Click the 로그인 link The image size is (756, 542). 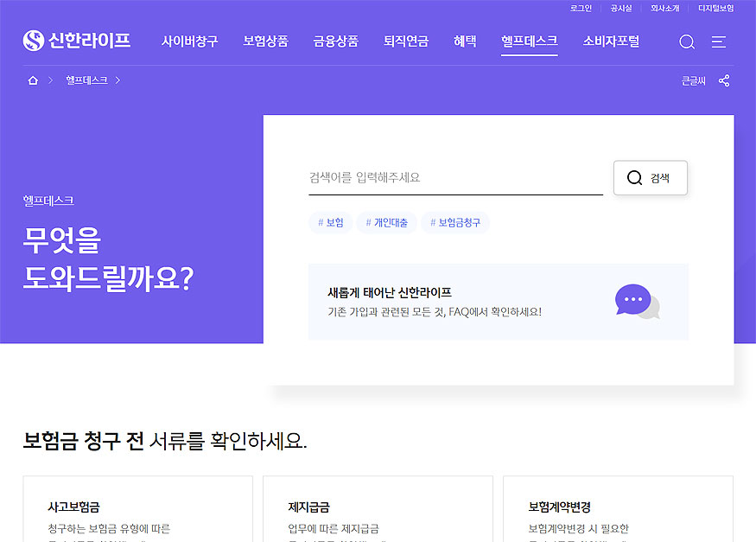tap(581, 8)
